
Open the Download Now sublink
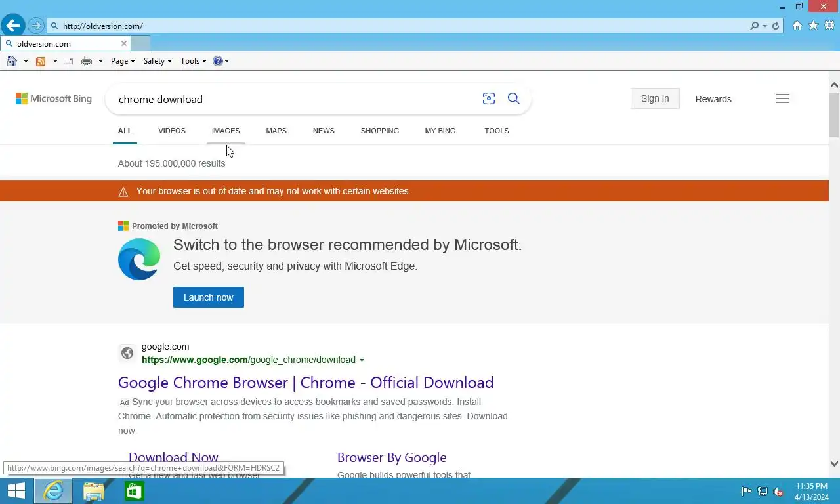(173, 457)
